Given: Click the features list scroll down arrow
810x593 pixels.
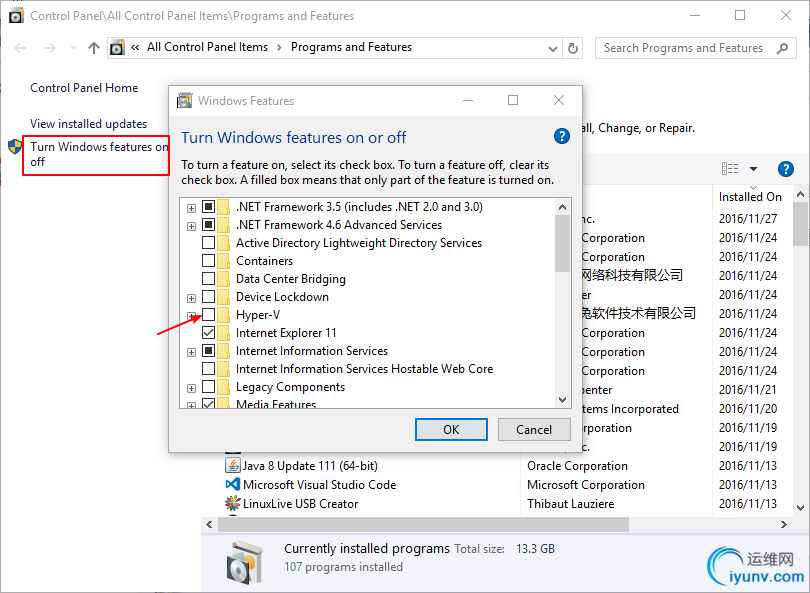Looking at the screenshot, I should (x=563, y=400).
